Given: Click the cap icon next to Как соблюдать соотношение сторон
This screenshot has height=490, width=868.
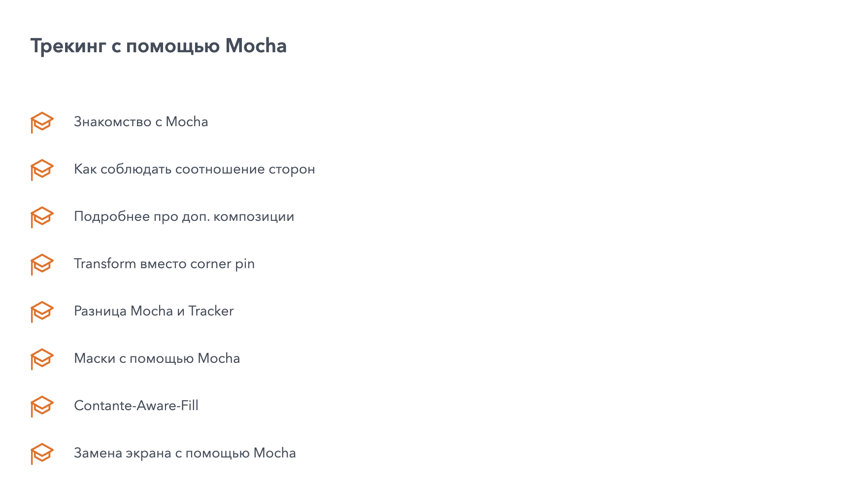Looking at the screenshot, I should coord(42,169).
